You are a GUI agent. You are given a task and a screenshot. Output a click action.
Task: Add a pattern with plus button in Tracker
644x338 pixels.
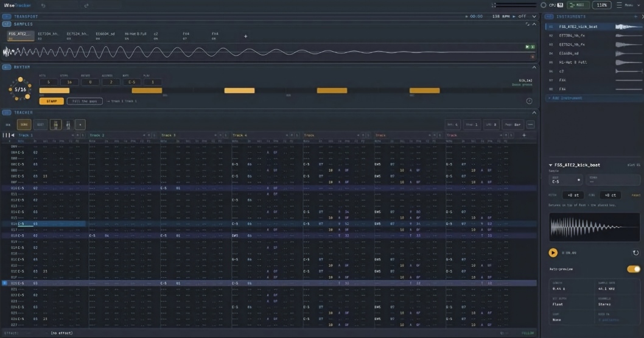point(80,124)
